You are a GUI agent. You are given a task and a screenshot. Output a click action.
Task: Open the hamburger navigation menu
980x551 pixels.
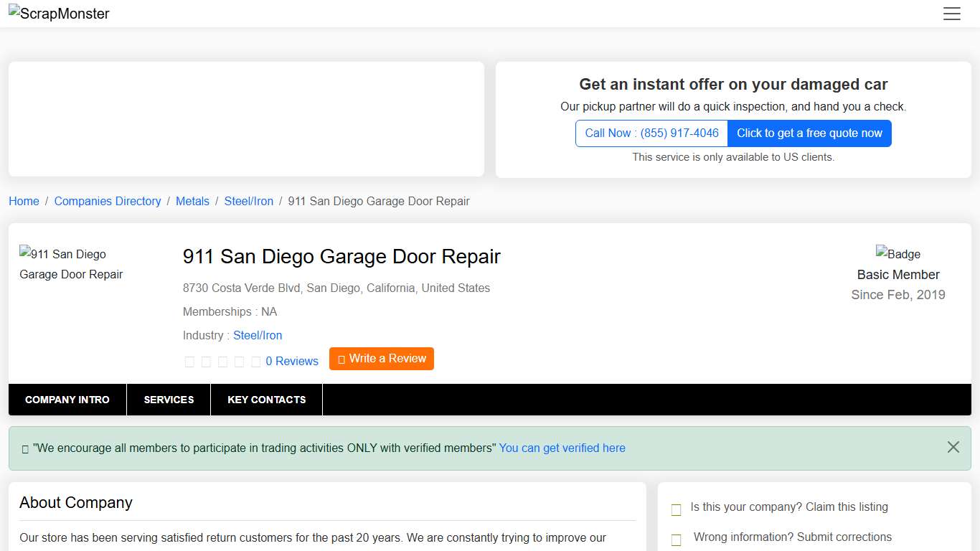[x=952, y=14]
